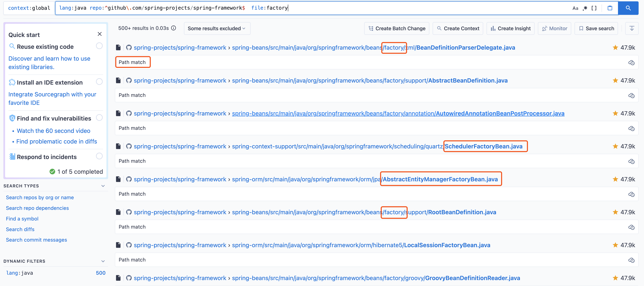Click cloud icon in LocalSessionFactoryBean result
This screenshot has width=644, height=286.
(x=631, y=260)
